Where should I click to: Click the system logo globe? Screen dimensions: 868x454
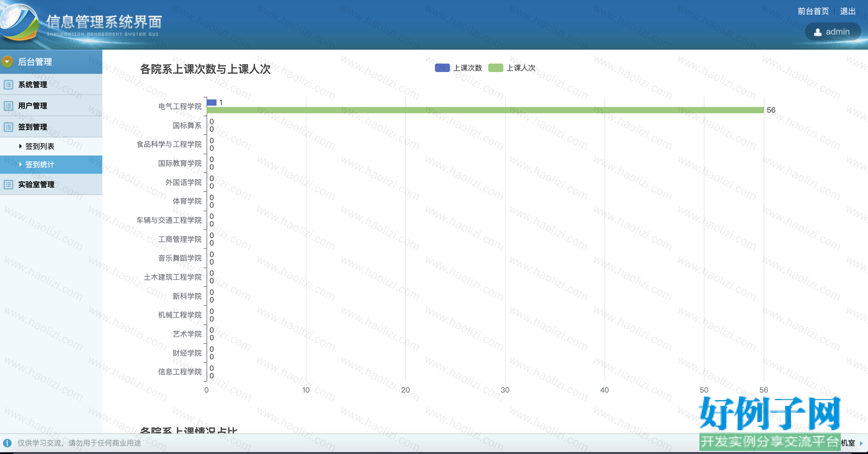[x=19, y=21]
